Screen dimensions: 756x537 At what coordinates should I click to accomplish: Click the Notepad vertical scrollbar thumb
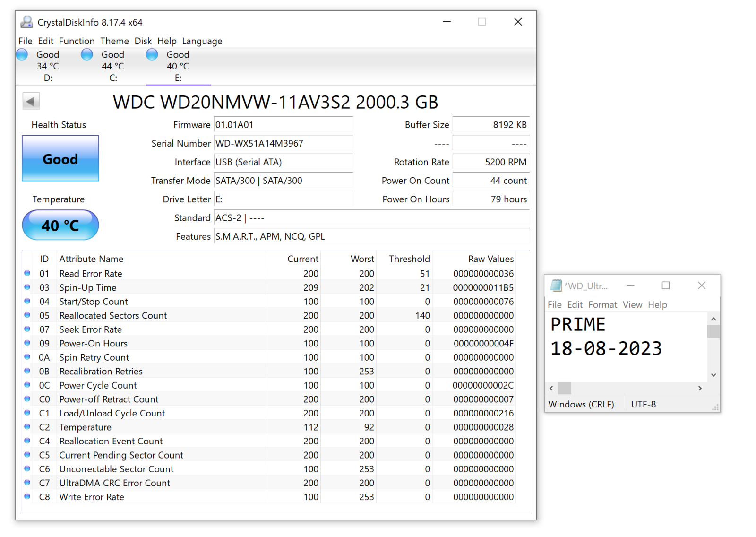pyautogui.click(x=713, y=332)
